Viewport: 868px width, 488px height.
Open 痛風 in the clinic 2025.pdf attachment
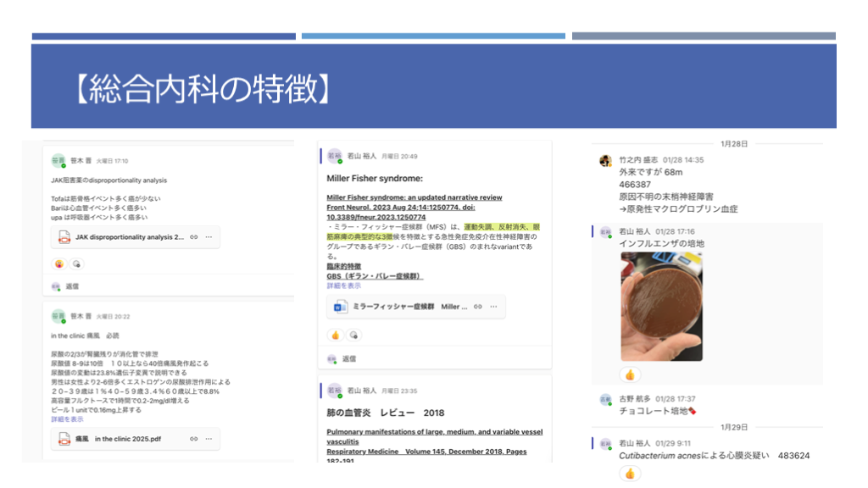[x=127, y=439]
